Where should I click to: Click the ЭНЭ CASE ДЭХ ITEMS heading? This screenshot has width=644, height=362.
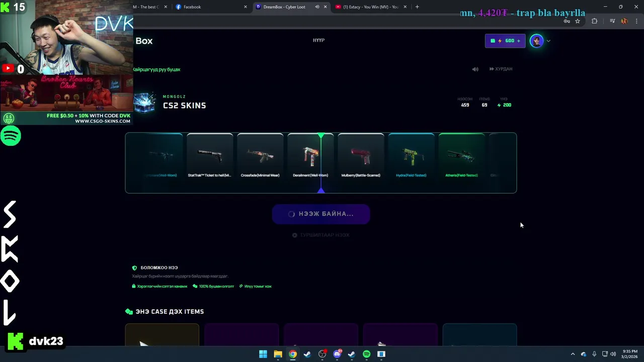click(x=165, y=312)
